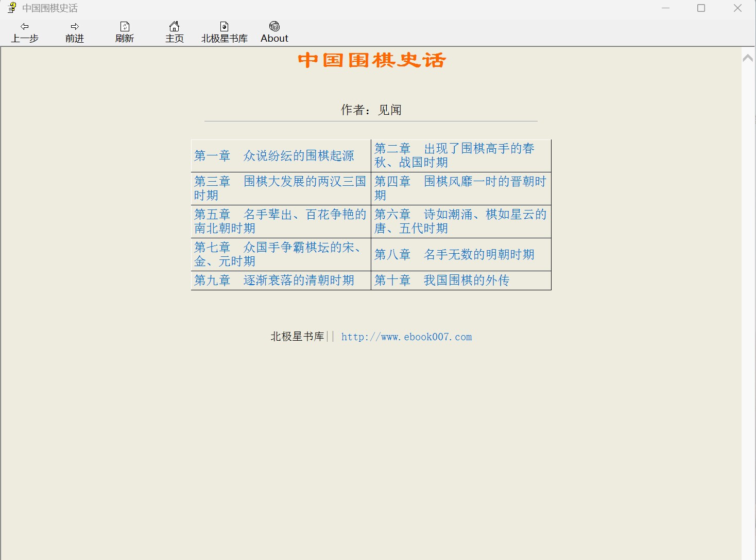Open chapter 第五章 名手辈出、百花争艳的南北朝时期

click(x=280, y=221)
